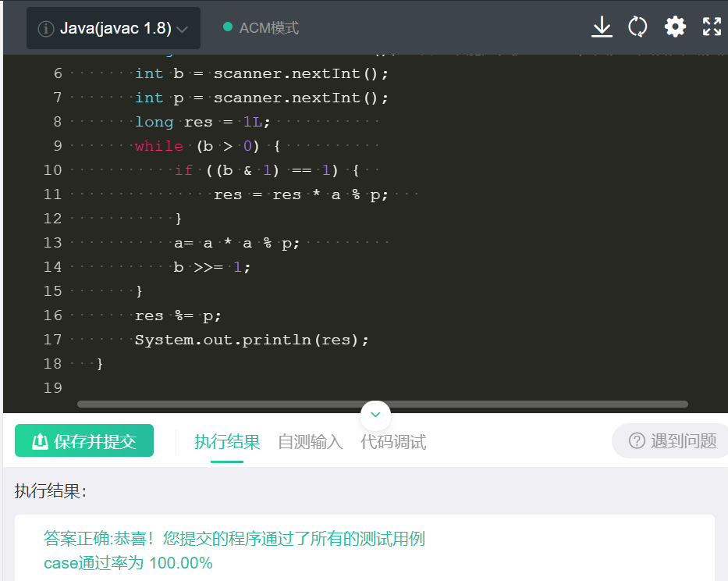Enter fullscreen with the expand icon
The height and width of the screenshot is (581, 728).
point(711,27)
